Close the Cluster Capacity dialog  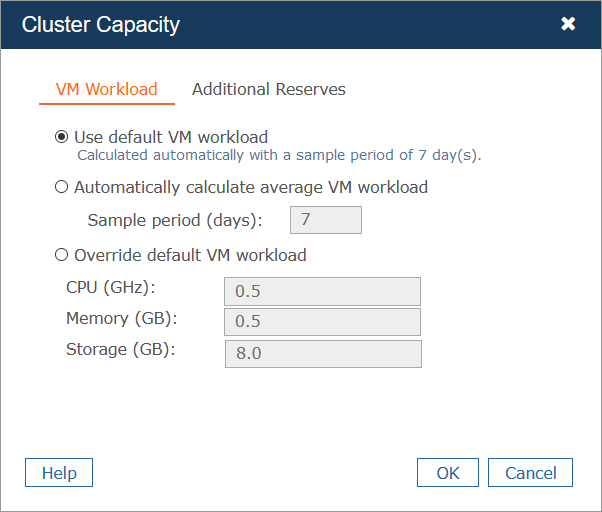568,24
